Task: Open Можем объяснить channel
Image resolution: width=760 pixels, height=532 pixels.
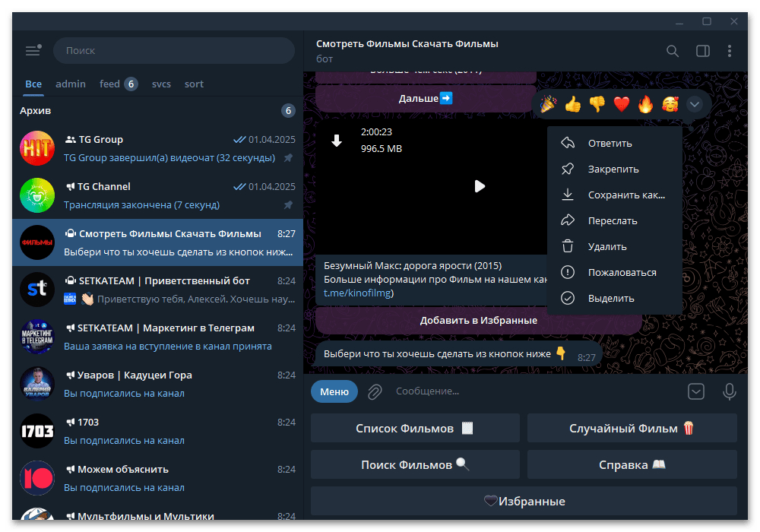Action: [x=157, y=478]
